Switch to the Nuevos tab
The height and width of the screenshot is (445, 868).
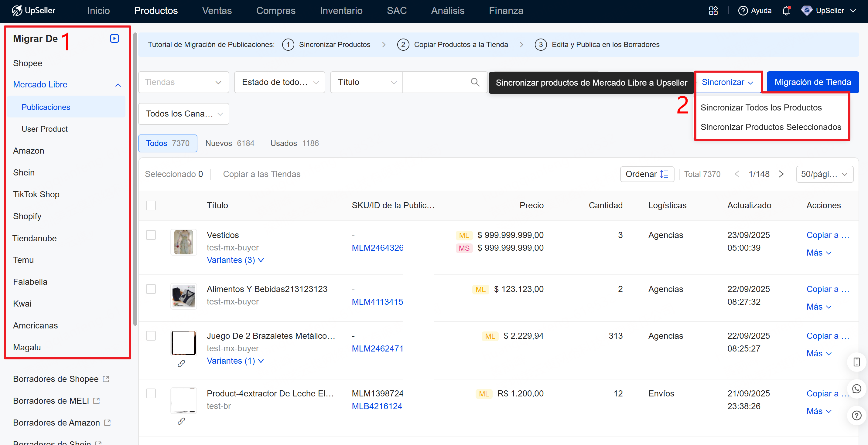(230, 144)
